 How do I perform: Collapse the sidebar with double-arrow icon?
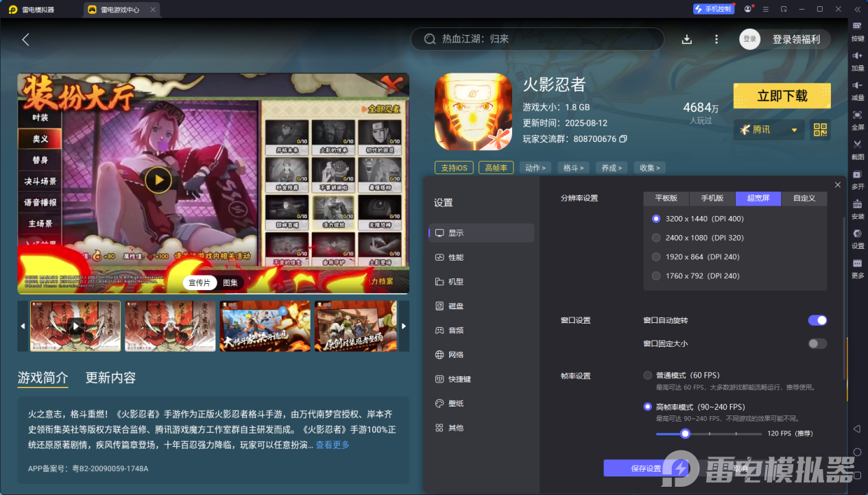click(x=857, y=9)
